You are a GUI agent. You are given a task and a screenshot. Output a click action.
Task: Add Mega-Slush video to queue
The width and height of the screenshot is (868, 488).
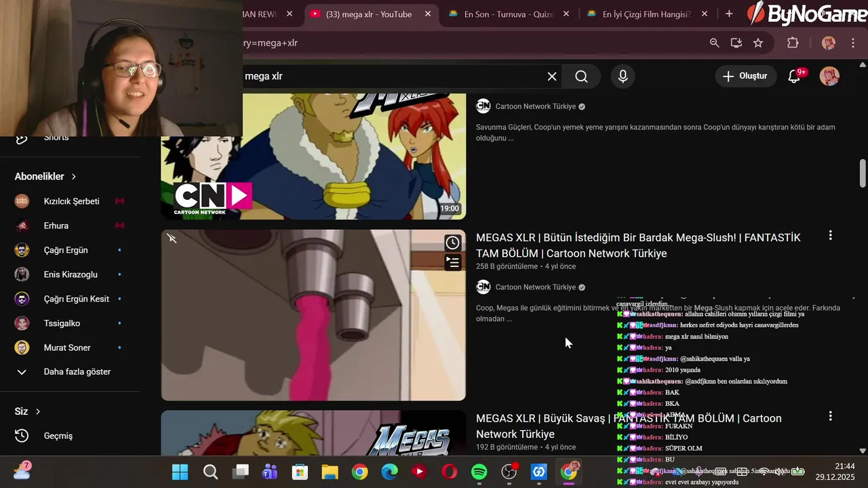pos(452,262)
